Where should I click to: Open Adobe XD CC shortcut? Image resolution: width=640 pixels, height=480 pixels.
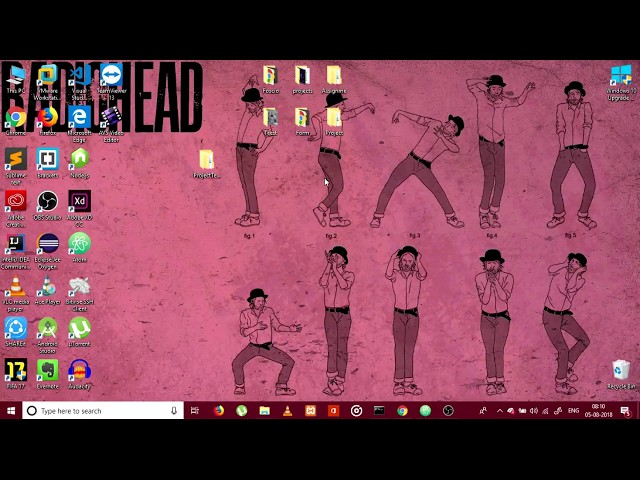79,209
